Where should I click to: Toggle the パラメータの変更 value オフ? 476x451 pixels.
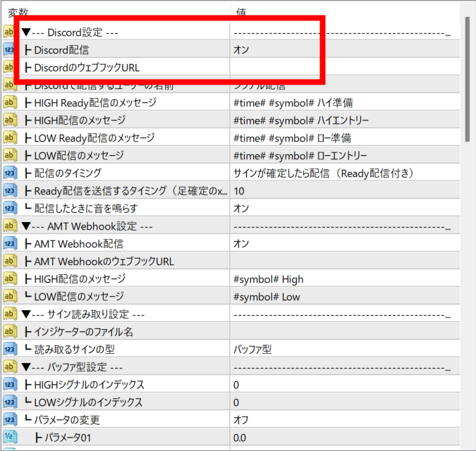(241, 420)
